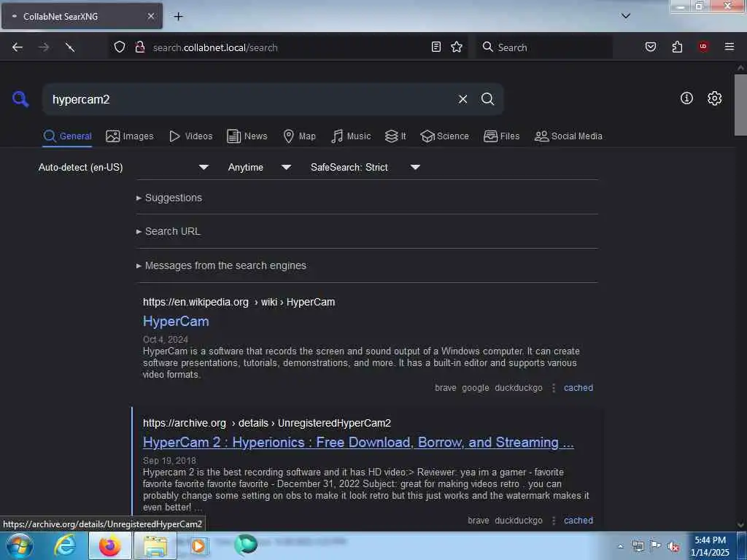Open the Action Center flag icon
This screenshot has width=747, height=560.
[656, 545]
